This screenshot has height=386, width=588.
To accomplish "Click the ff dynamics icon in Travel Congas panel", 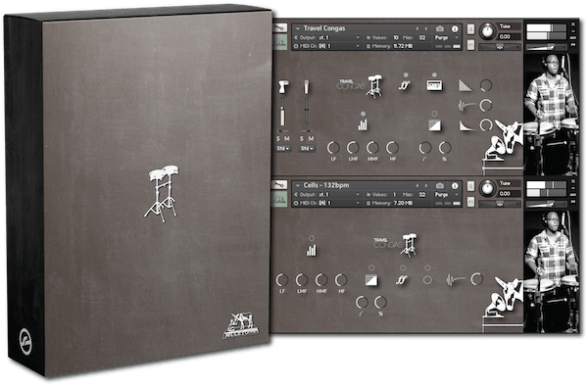I will (404, 85).
